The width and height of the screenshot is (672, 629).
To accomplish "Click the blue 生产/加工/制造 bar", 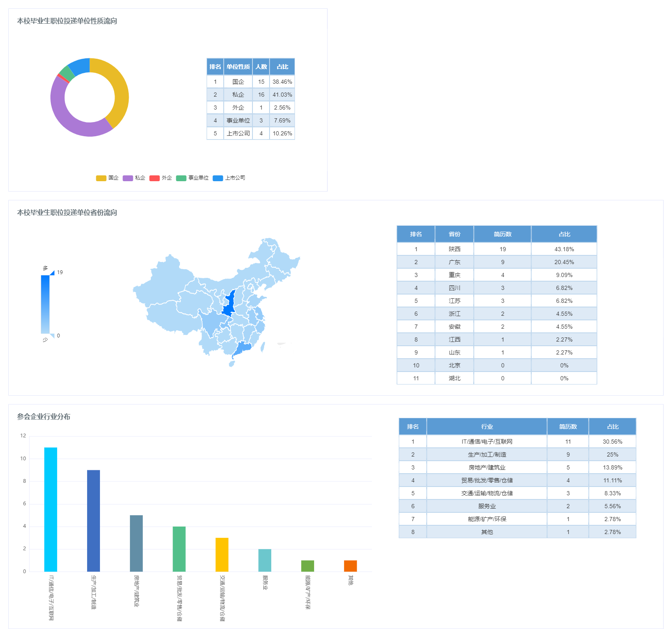I will pyautogui.click(x=93, y=521).
